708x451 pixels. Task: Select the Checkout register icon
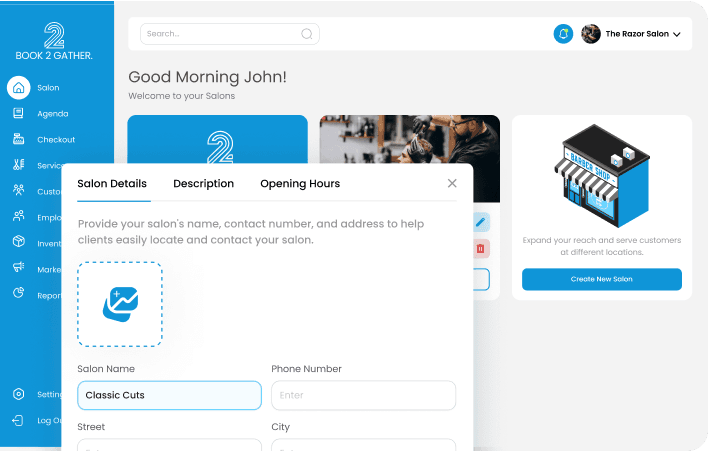tap(19, 139)
